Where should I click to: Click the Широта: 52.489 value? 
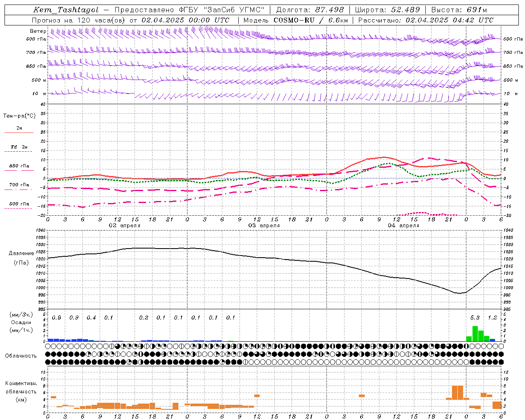click(388, 10)
